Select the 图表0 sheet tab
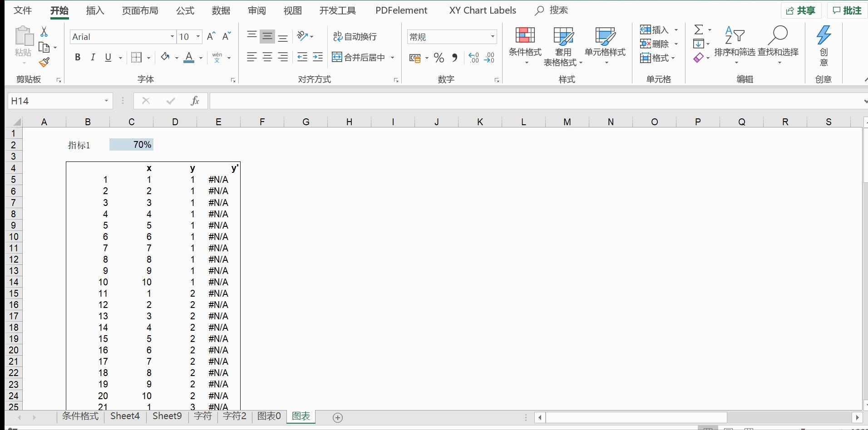Image resolution: width=868 pixels, height=430 pixels. pos(268,416)
